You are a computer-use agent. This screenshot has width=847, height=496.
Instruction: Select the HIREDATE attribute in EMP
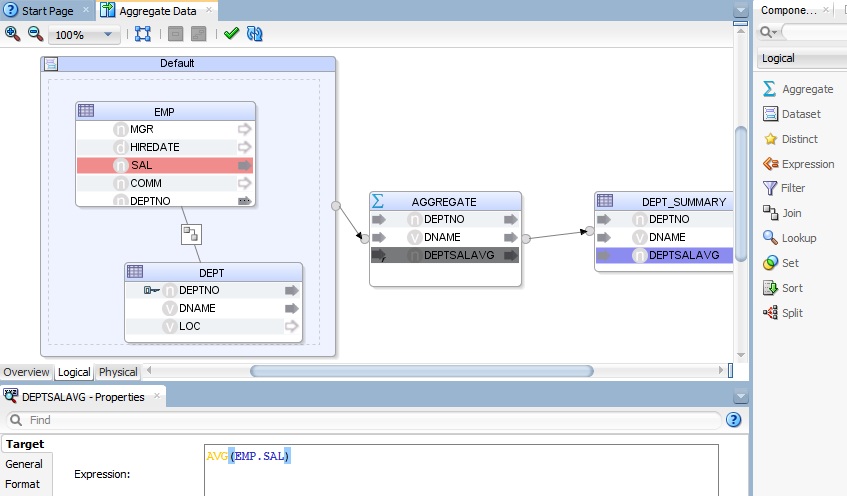[165, 147]
